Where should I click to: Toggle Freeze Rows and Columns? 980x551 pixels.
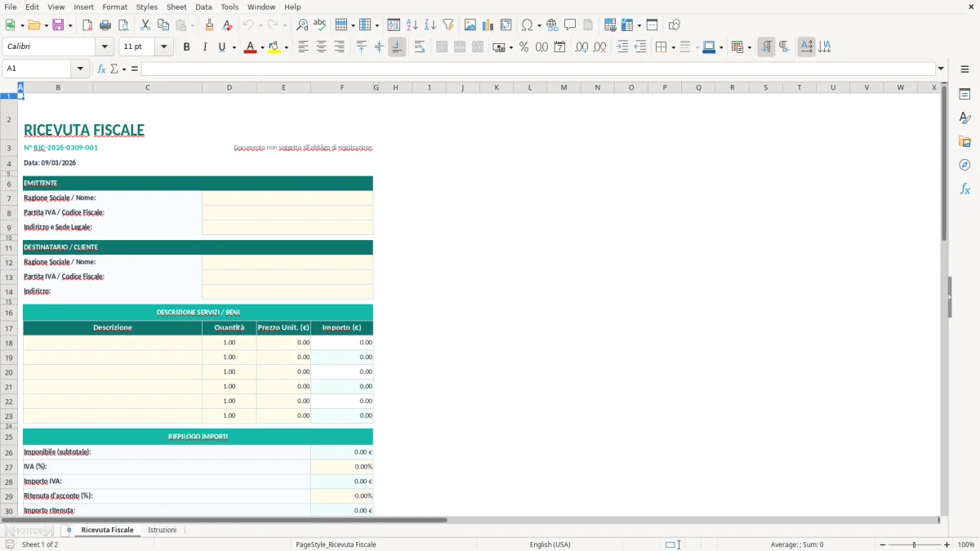[x=627, y=25]
